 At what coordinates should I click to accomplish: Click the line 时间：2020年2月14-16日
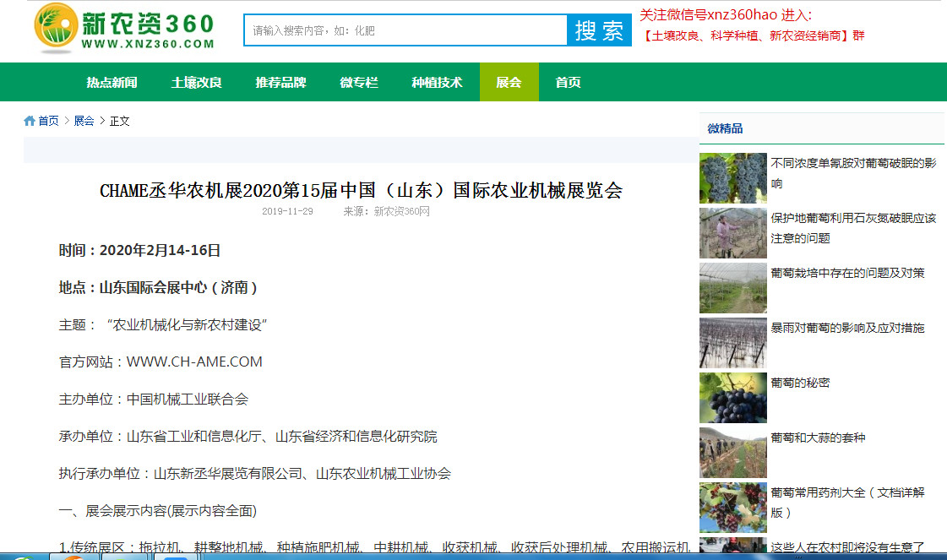click(x=139, y=250)
